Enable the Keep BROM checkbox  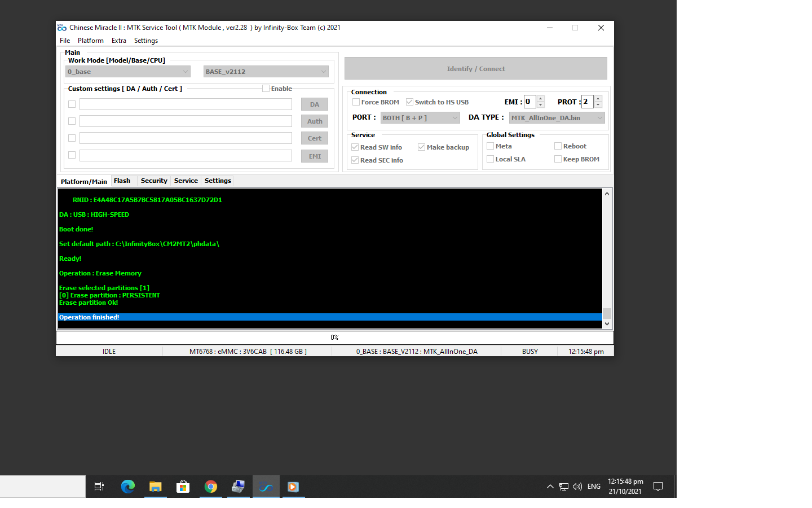(558, 159)
